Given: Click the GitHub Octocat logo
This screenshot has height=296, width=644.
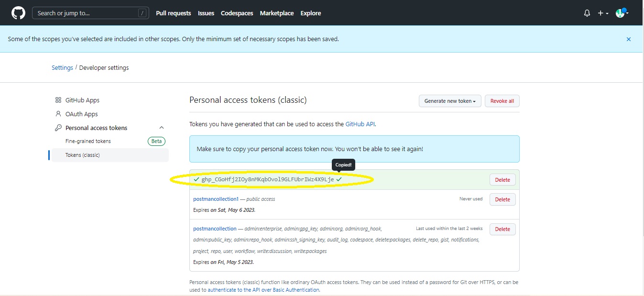Looking at the screenshot, I should pos(18,13).
